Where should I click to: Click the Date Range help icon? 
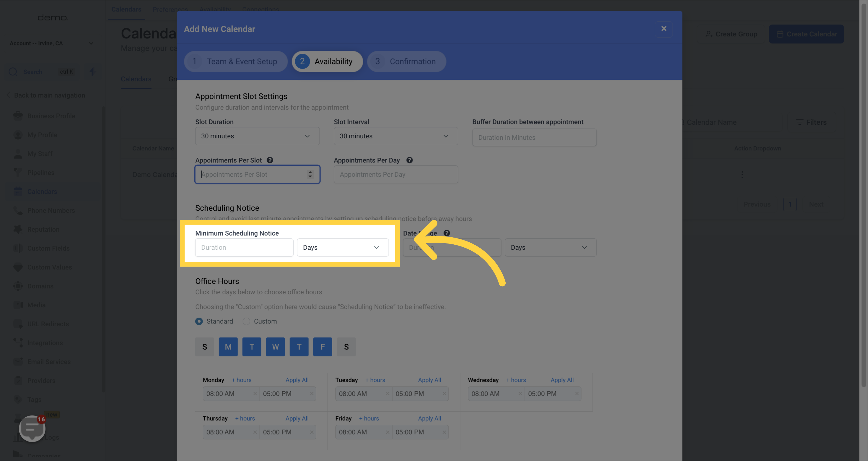(447, 233)
